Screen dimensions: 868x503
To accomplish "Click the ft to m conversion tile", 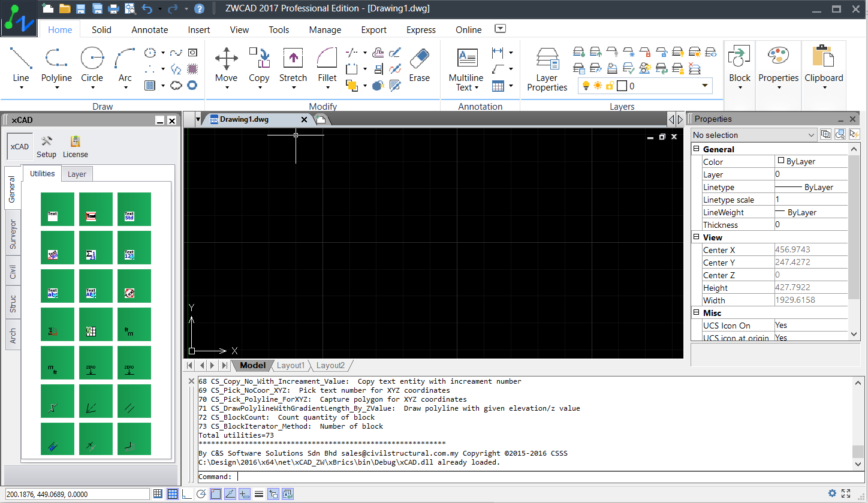I will 134,324.
